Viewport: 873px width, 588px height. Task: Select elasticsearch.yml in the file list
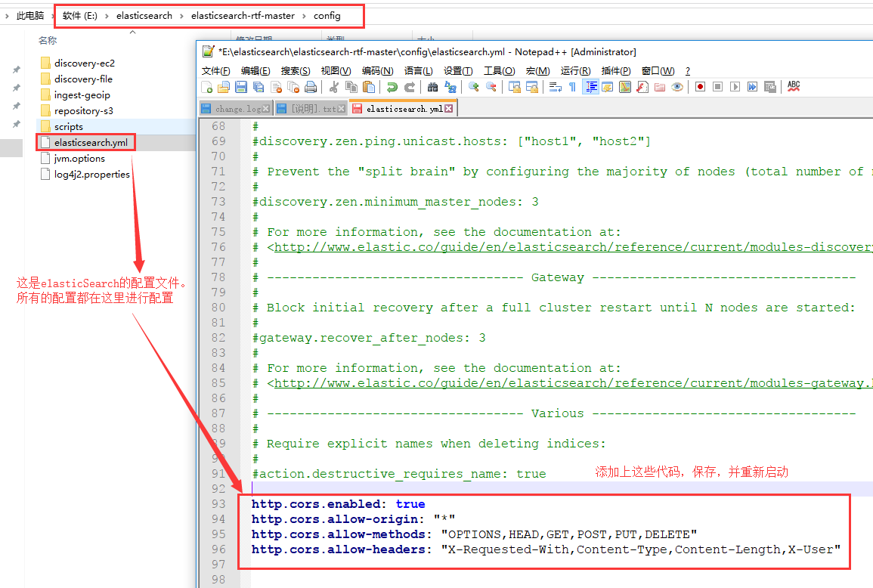91,142
